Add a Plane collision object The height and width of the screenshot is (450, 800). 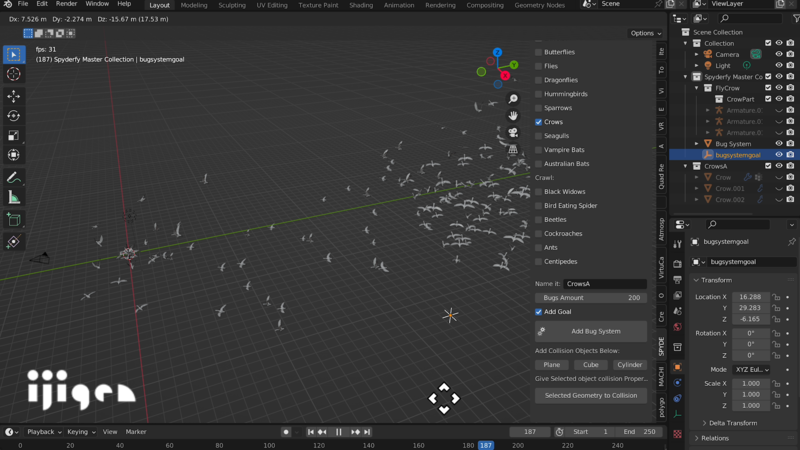coord(552,365)
